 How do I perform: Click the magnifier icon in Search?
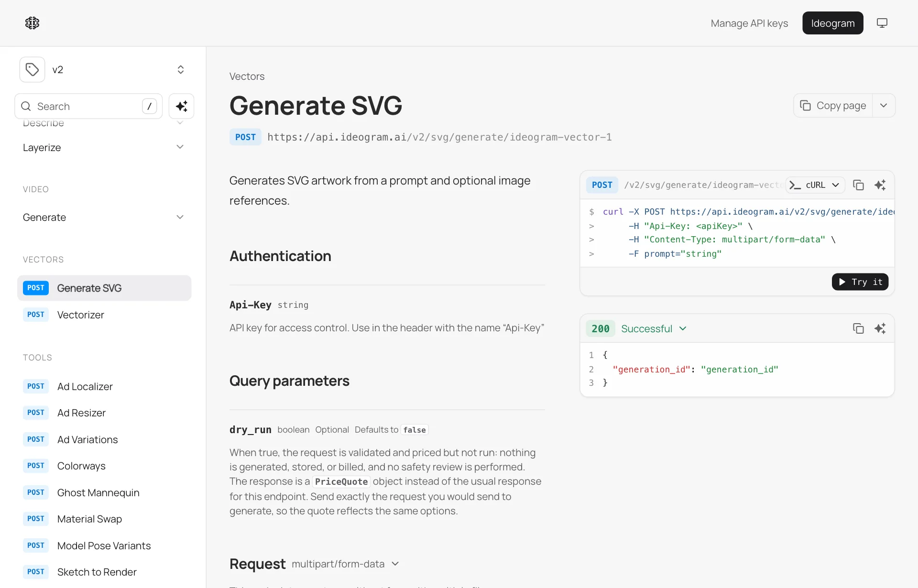[26, 106]
